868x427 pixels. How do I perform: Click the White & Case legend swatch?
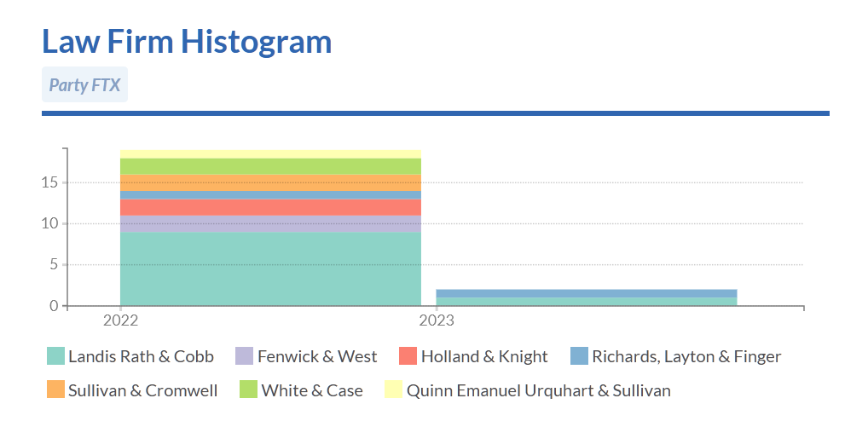tap(249, 390)
